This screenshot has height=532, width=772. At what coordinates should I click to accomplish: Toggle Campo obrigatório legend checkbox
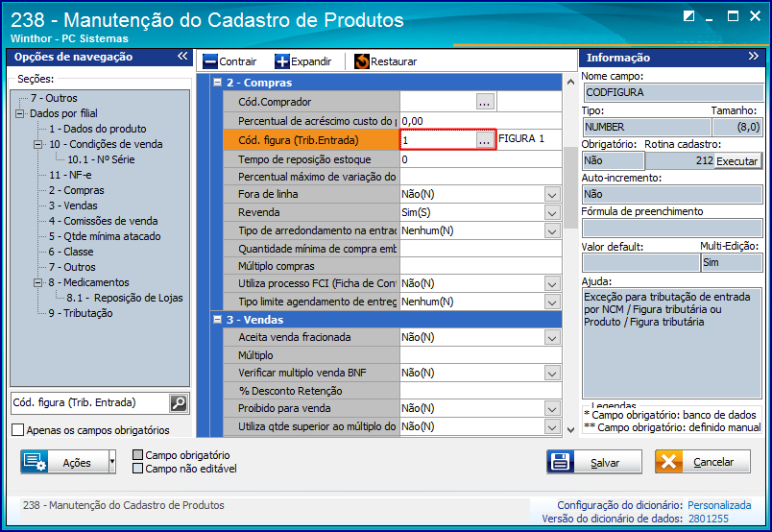click(138, 454)
